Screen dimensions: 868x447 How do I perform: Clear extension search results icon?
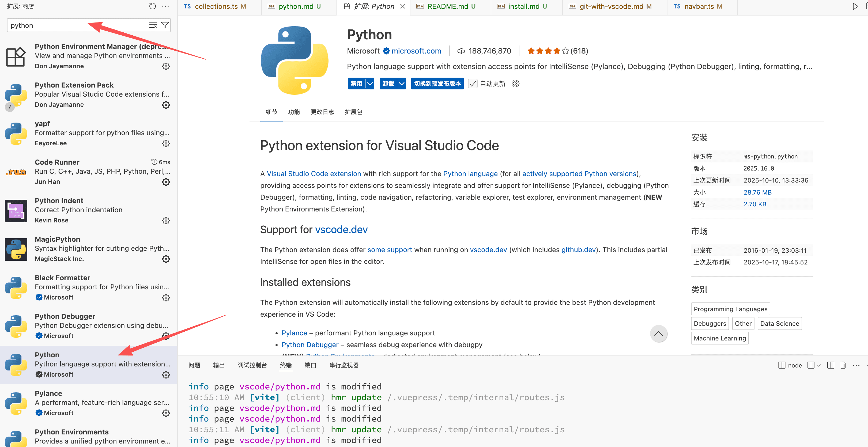(x=153, y=25)
